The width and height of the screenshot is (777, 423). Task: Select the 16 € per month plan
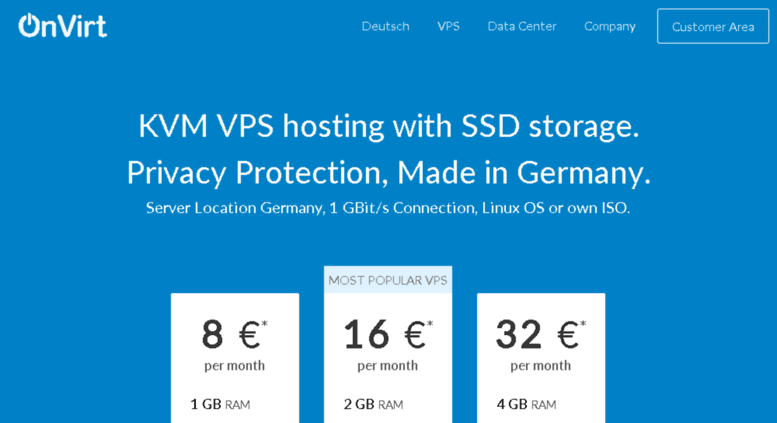pos(388,358)
